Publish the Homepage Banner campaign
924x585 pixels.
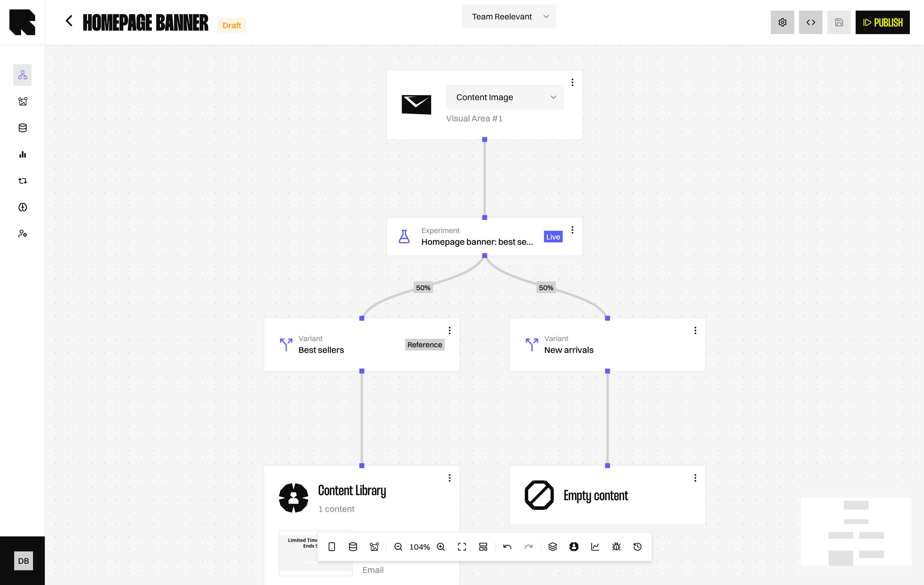pyautogui.click(x=882, y=22)
